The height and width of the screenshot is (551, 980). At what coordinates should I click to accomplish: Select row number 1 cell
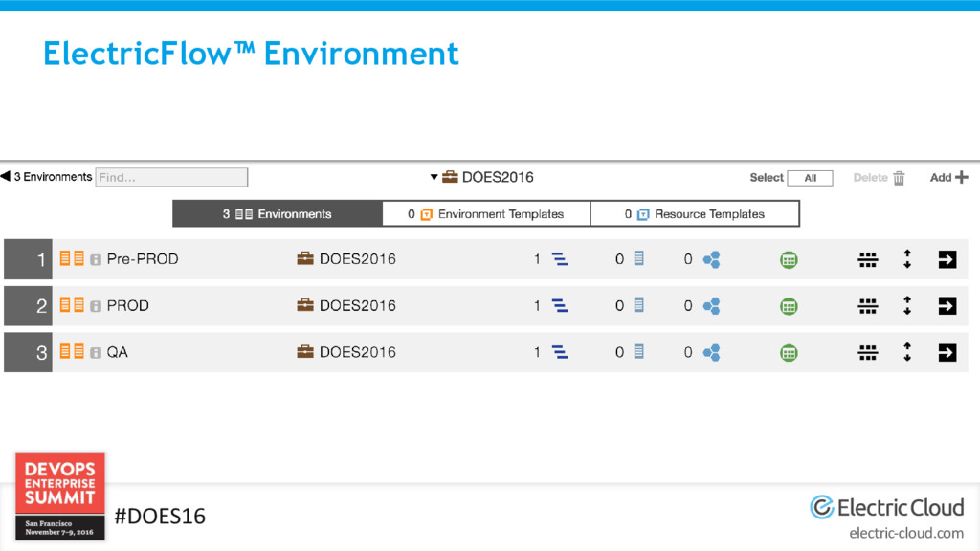click(x=28, y=259)
